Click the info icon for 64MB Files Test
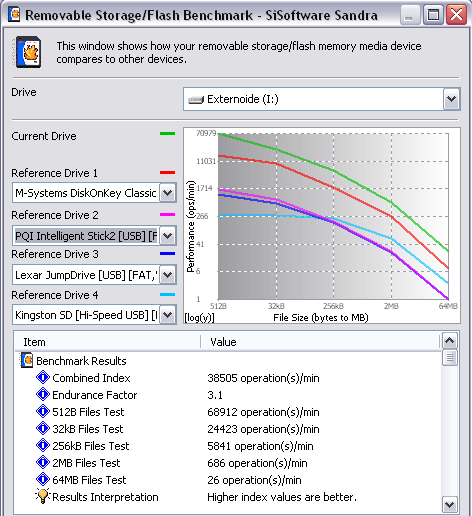The height and width of the screenshot is (516, 472). tap(43, 480)
